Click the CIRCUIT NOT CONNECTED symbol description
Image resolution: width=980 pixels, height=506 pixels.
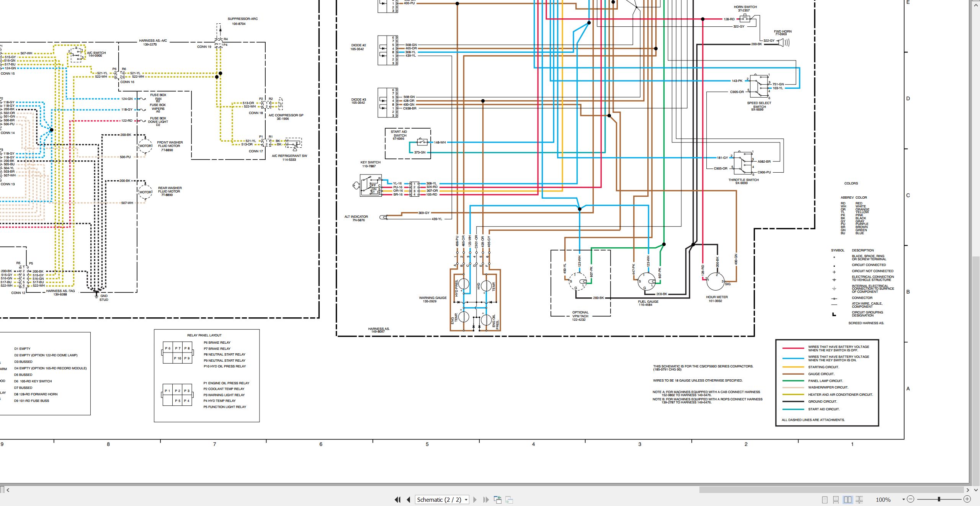tap(872, 271)
